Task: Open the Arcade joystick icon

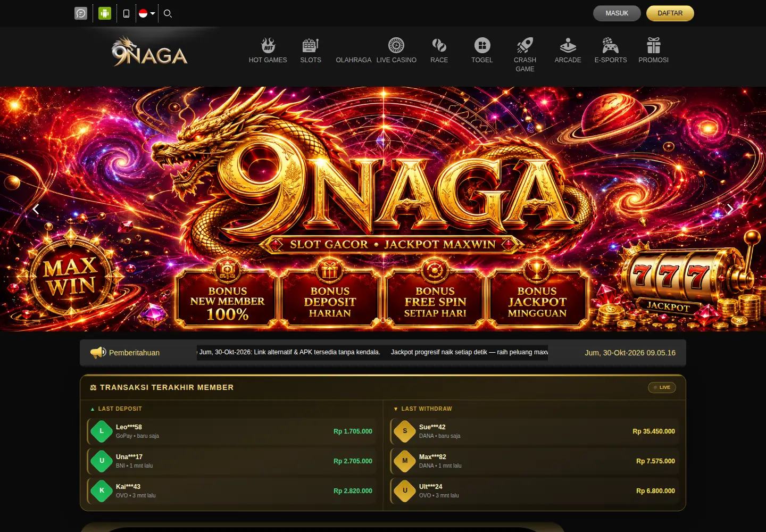Action: coord(568,45)
